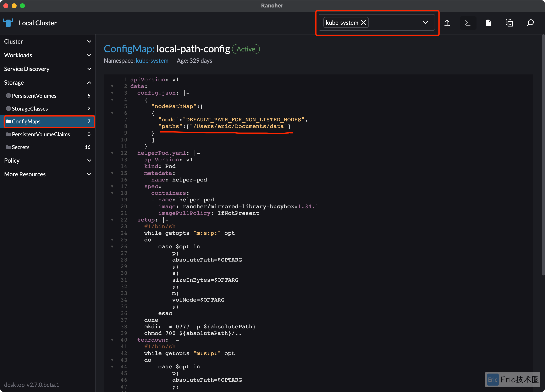
Task: Click the busybox image line 20
Action: pos(238,207)
